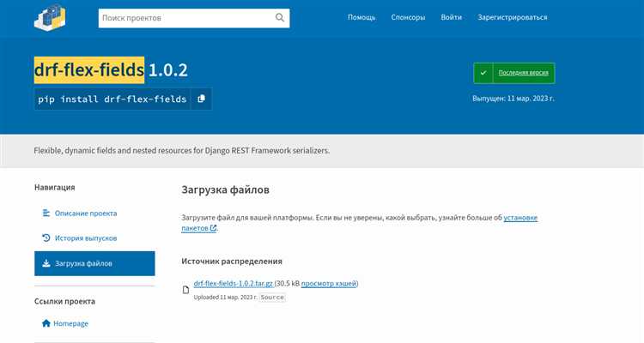Open the установке пакетов guide link
The image size is (644, 343).
click(x=520, y=218)
